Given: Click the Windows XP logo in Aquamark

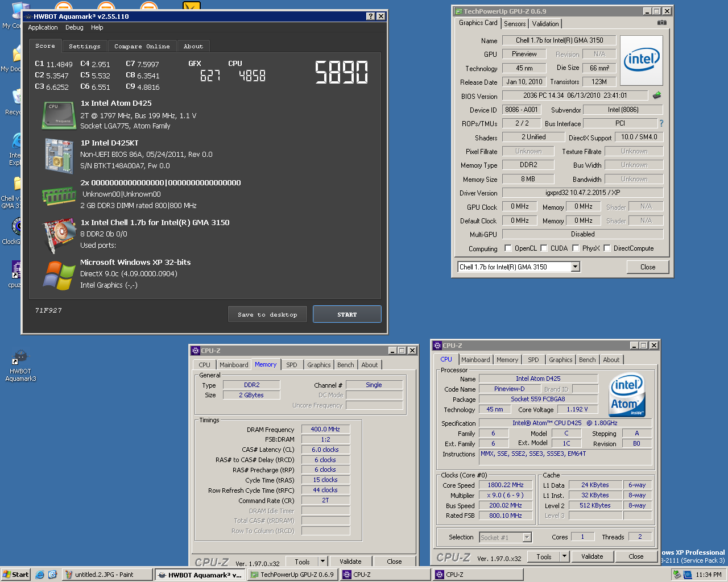Looking at the screenshot, I should pos(59,275).
